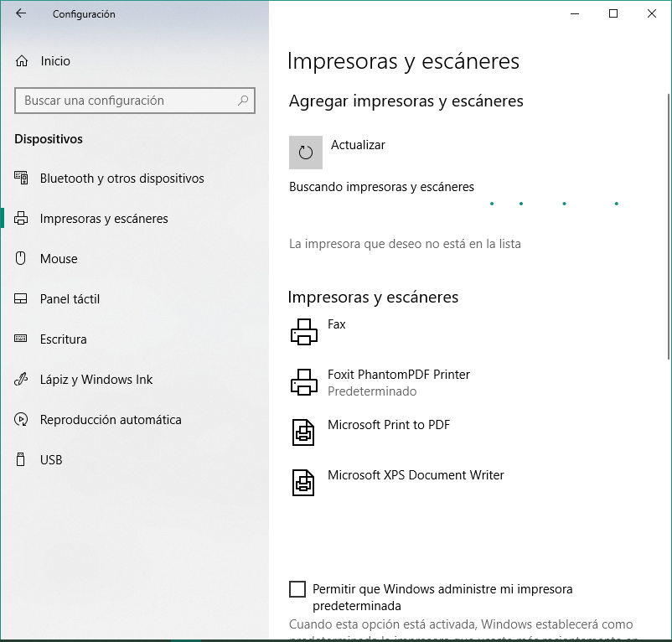Go to Escritura settings

63,339
